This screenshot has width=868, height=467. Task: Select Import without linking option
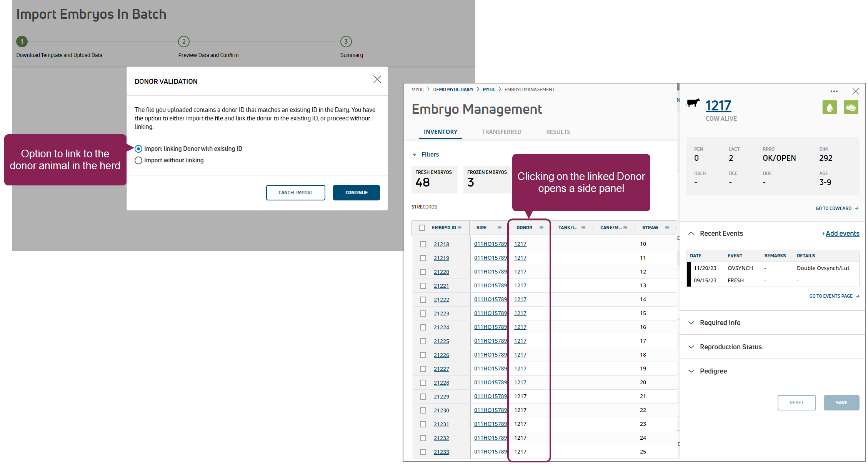pyautogui.click(x=138, y=160)
